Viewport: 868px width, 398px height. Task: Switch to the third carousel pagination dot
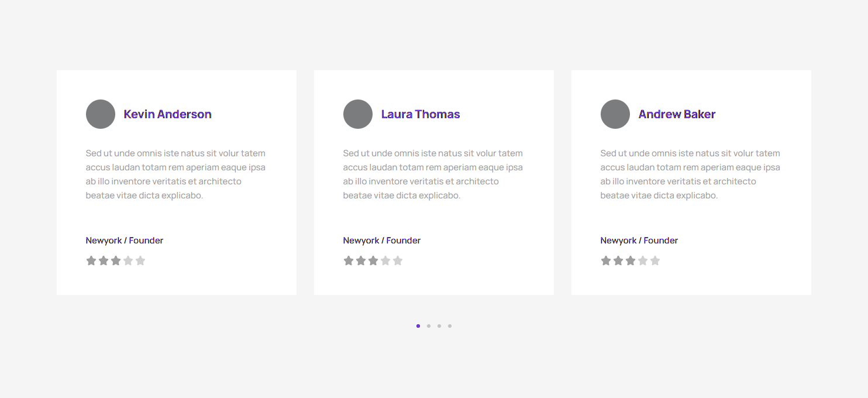click(439, 326)
